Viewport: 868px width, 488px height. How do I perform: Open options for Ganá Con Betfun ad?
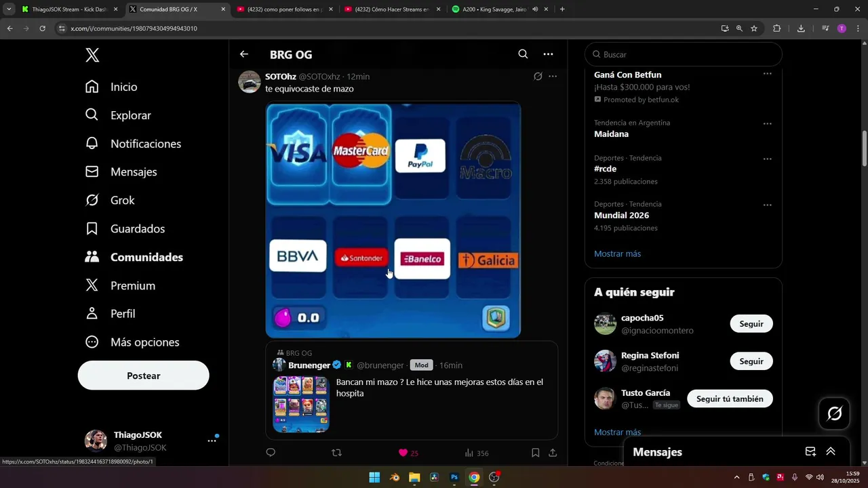(767, 74)
